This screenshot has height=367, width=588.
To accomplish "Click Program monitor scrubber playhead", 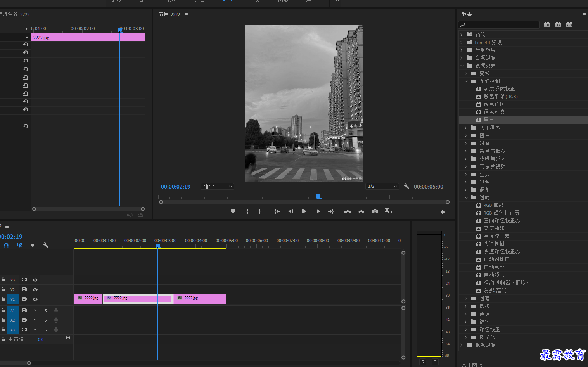I will [x=318, y=197].
